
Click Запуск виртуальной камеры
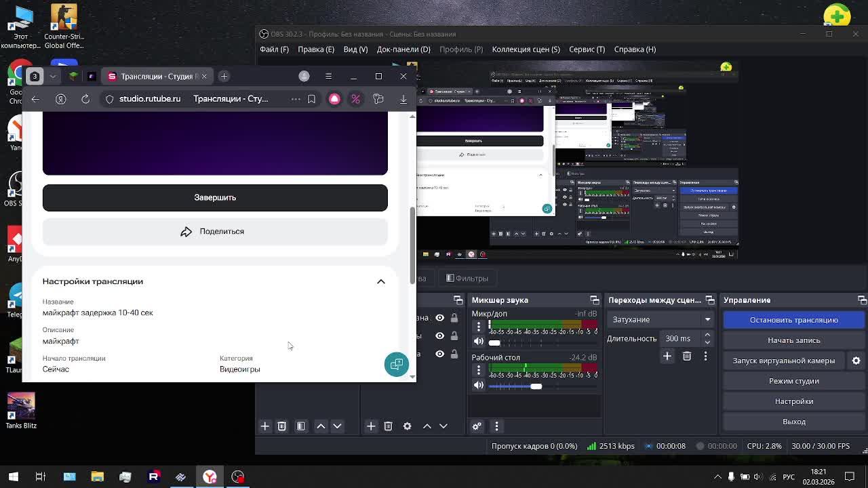[x=783, y=361]
